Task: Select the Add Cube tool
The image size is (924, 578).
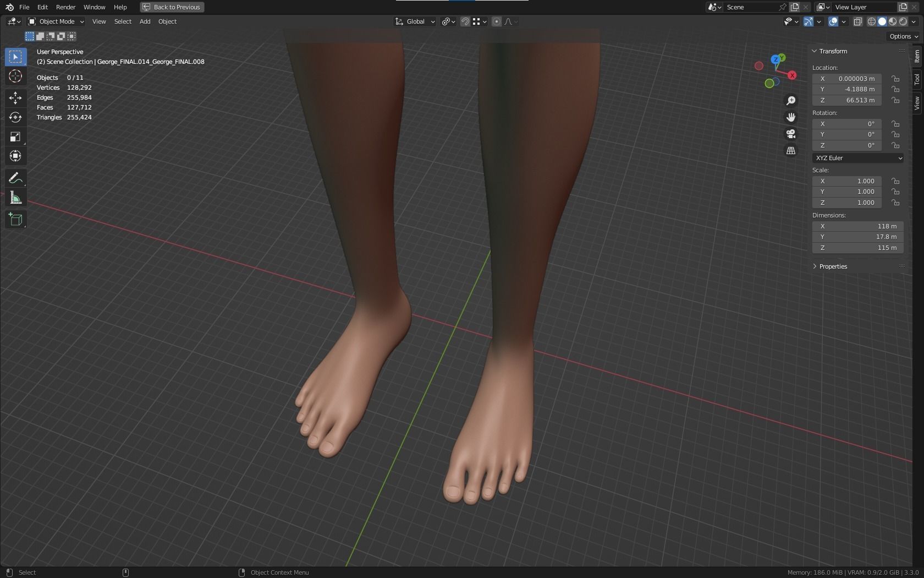Action: pyautogui.click(x=15, y=220)
